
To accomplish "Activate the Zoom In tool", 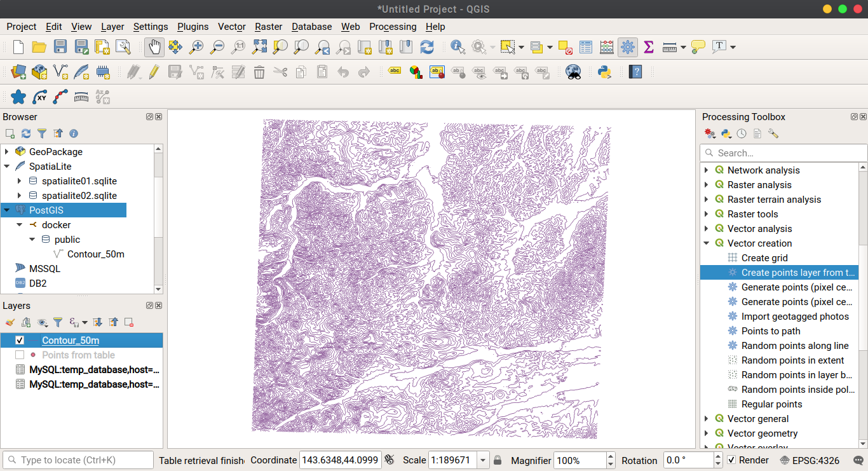I will 196,47.
